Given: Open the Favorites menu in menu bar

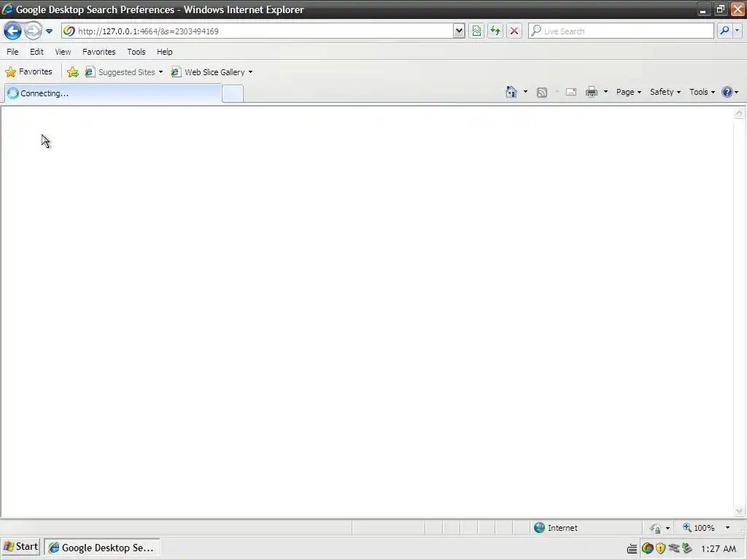Looking at the screenshot, I should (x=99, y=52).
